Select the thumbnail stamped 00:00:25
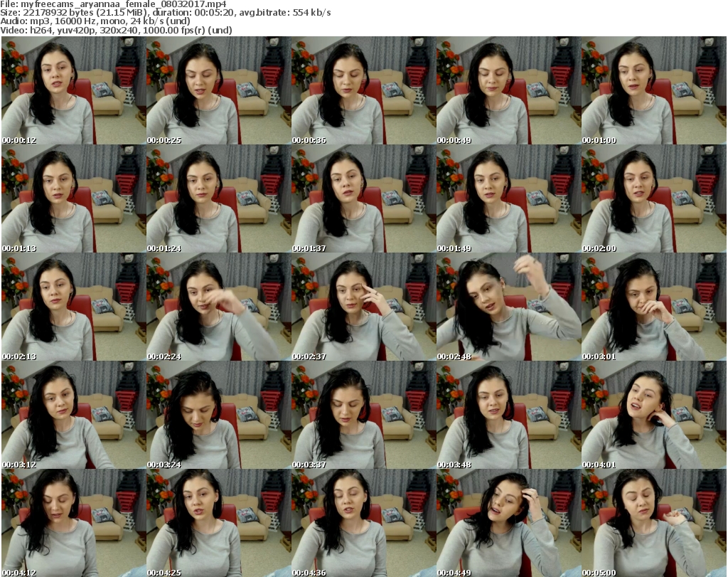This screenshot has width=728, height=577. point(218,90)
